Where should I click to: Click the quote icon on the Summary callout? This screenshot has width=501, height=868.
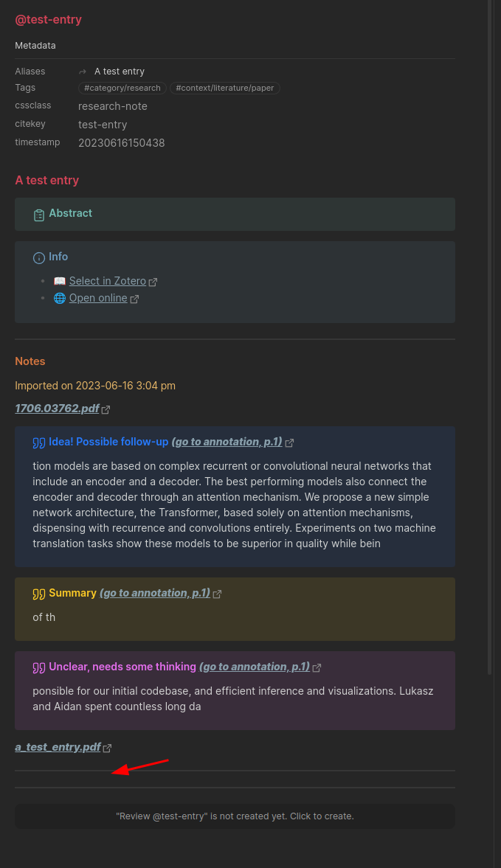click(38, 593)
